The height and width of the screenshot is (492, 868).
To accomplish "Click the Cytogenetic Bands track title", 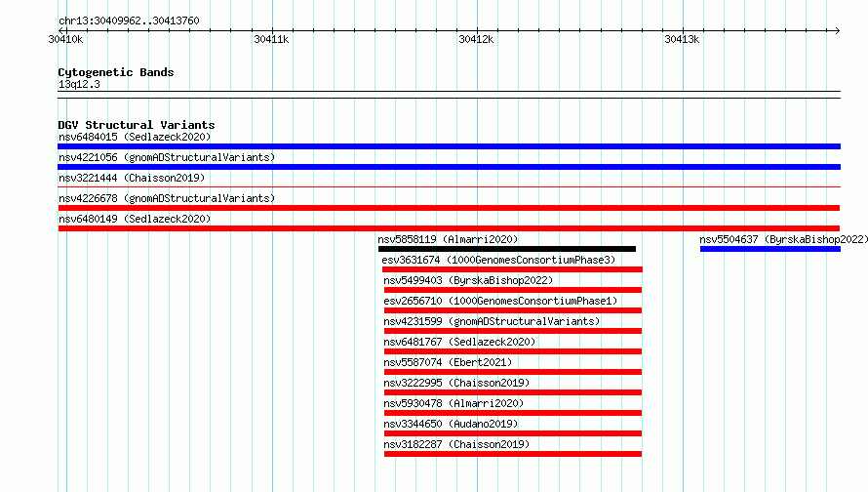I will [116, 72].
